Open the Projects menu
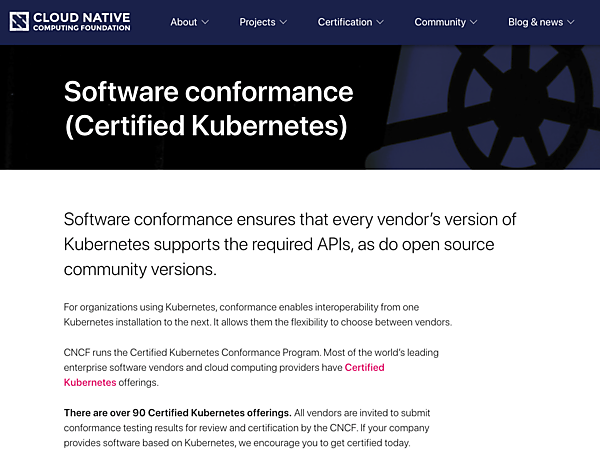600x458 pixels. click(257, 22)
